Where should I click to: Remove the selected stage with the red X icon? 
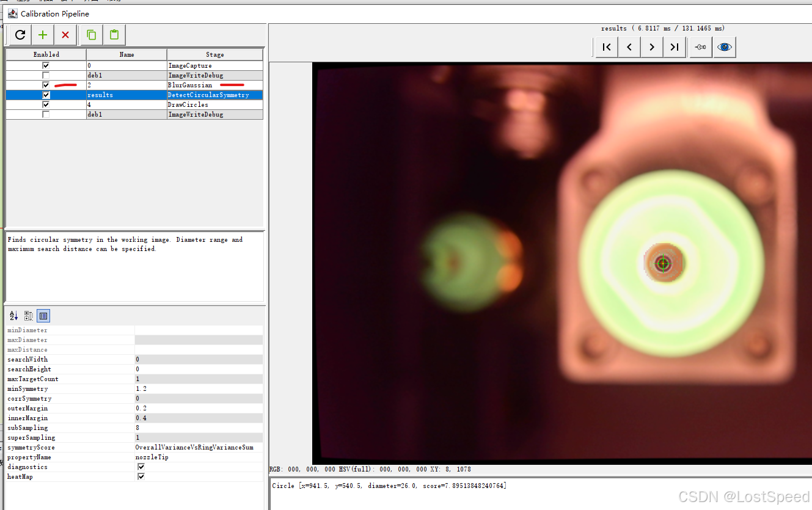pyautogui.click(x=65, y=35)
